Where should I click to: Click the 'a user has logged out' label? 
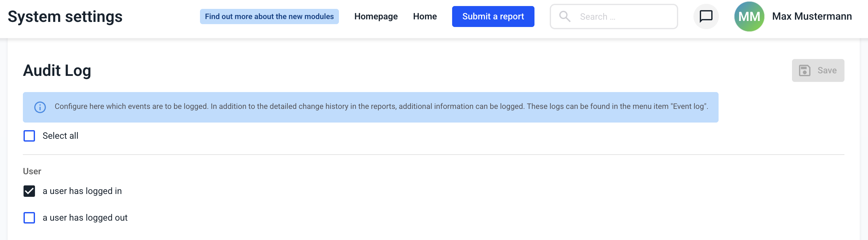(x=85, y=218)
